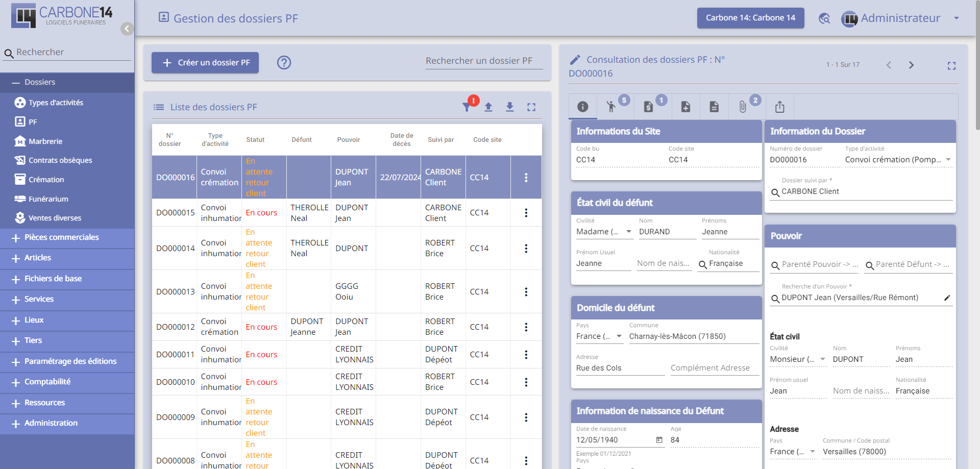980x469 pixels.
Task: Open row menu for DO000016
Action: pyautogui.click(x=526, y=178)
